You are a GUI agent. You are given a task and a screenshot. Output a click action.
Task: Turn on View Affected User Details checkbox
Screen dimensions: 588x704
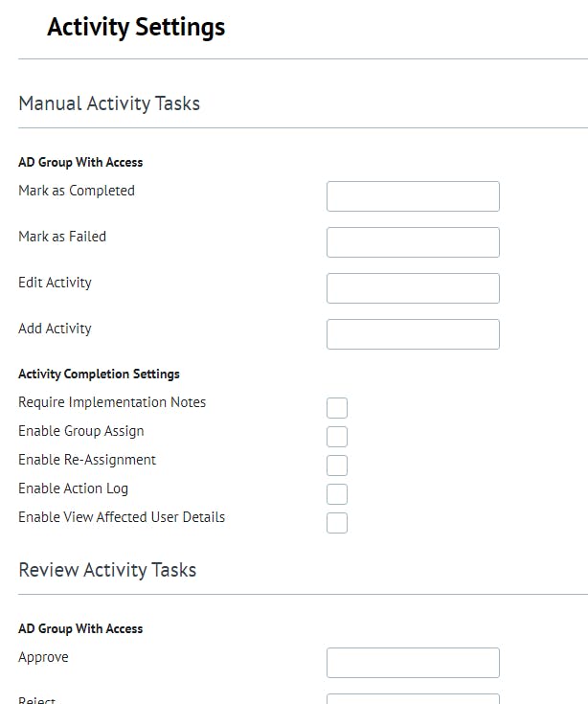pos(337,523)
